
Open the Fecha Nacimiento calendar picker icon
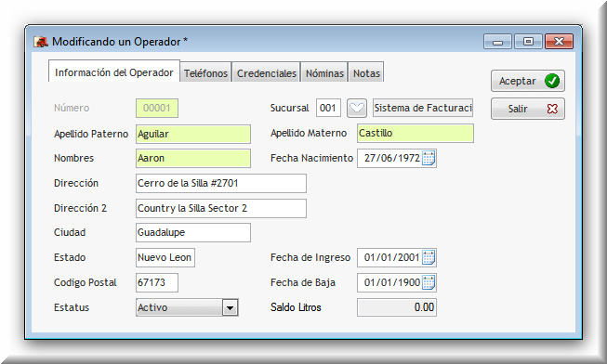pyautogui.click(x=429, y=158)
